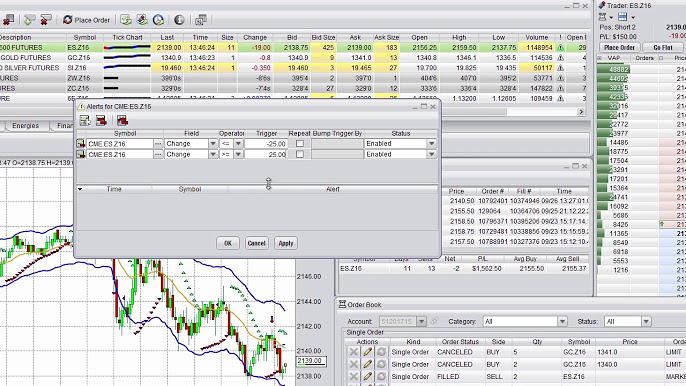Click link icon next to Account in Order Book

[434, 322]
